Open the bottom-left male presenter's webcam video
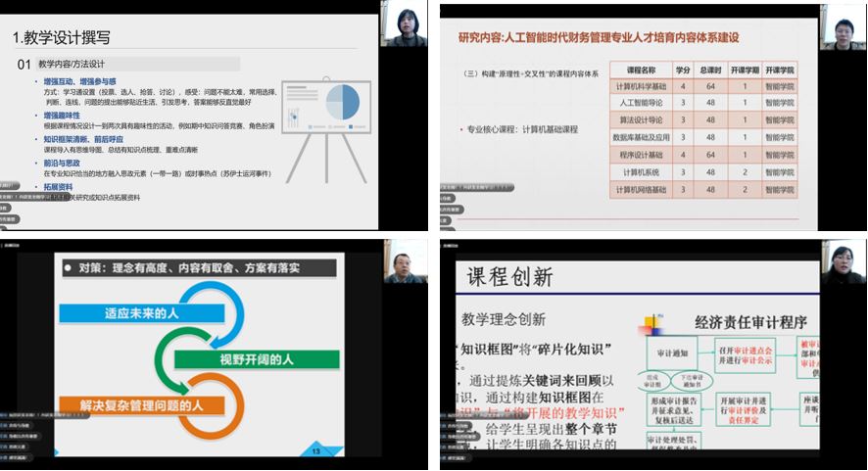 [x=405, y=262]
